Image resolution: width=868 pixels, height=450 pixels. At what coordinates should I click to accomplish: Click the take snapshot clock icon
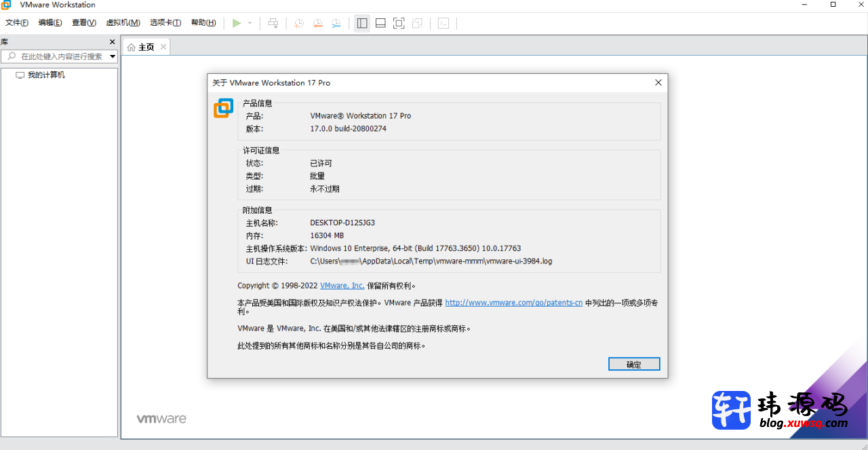pos(299,23)
